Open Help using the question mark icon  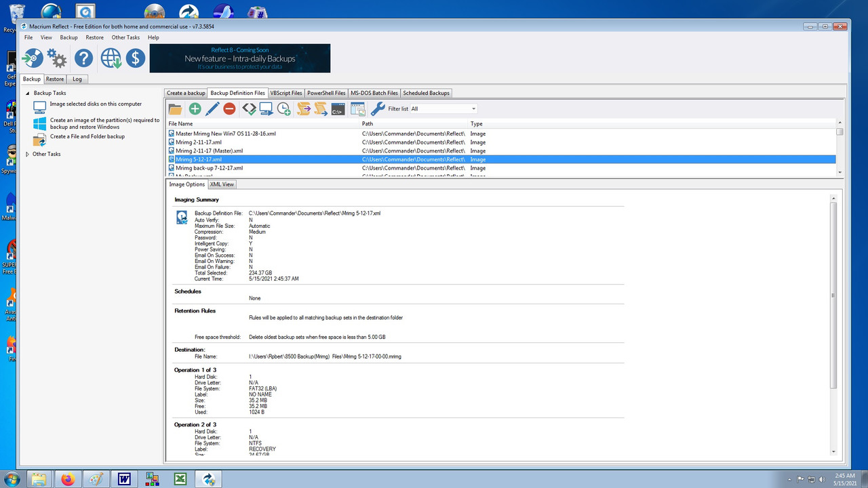(x=83, y=58)
